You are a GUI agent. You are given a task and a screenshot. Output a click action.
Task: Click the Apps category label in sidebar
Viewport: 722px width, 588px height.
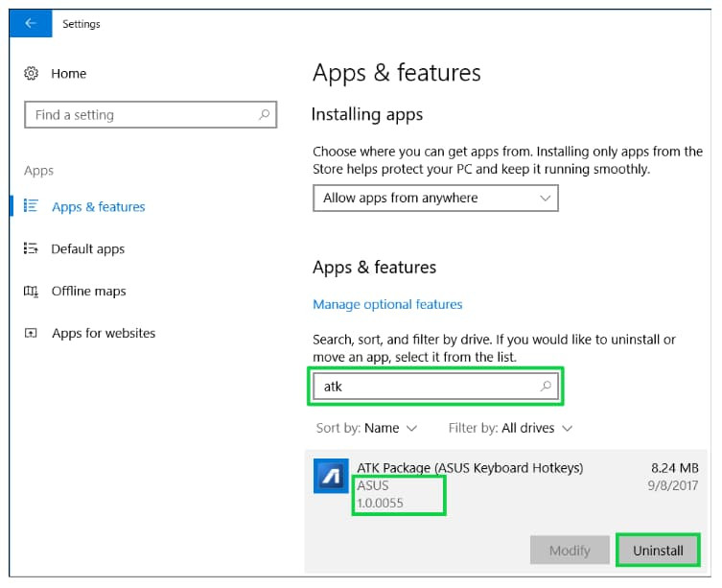coord(38,171)
